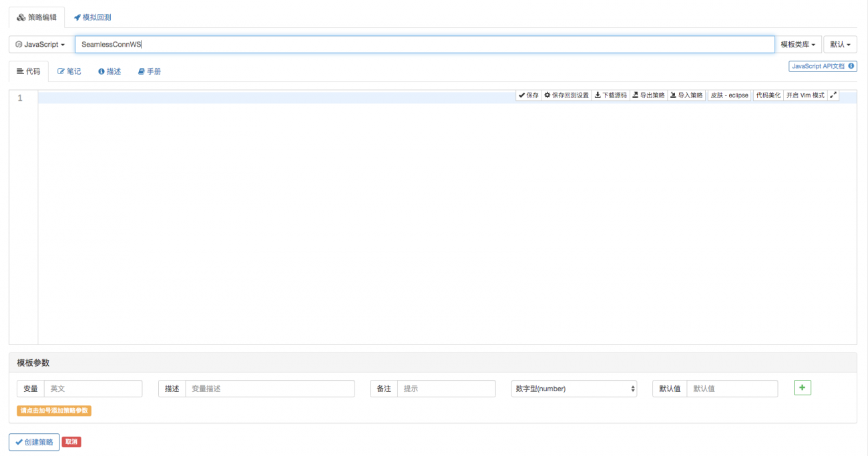Open the JavaScript language dropdown
868x456 pixels.
40,44
